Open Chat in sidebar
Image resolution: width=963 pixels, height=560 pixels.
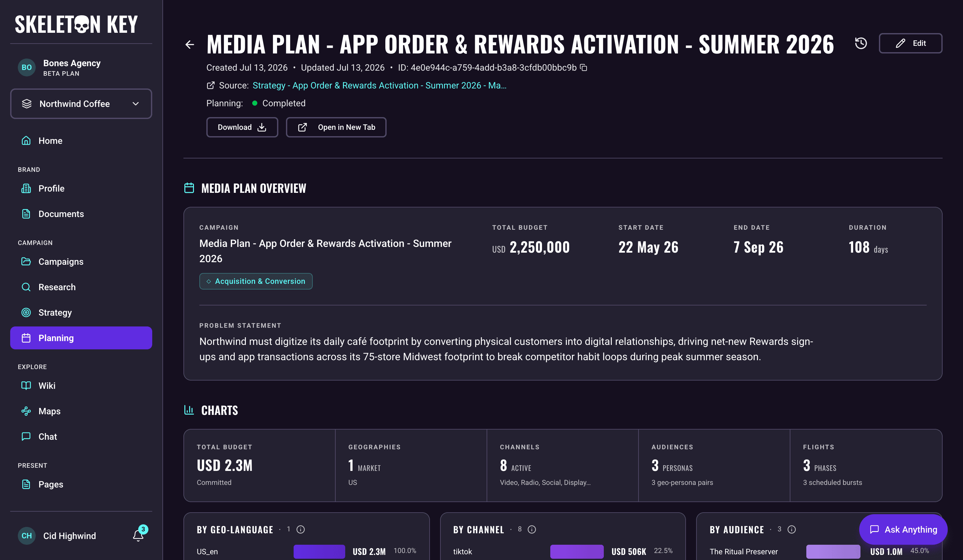click(x=81, y=437)
